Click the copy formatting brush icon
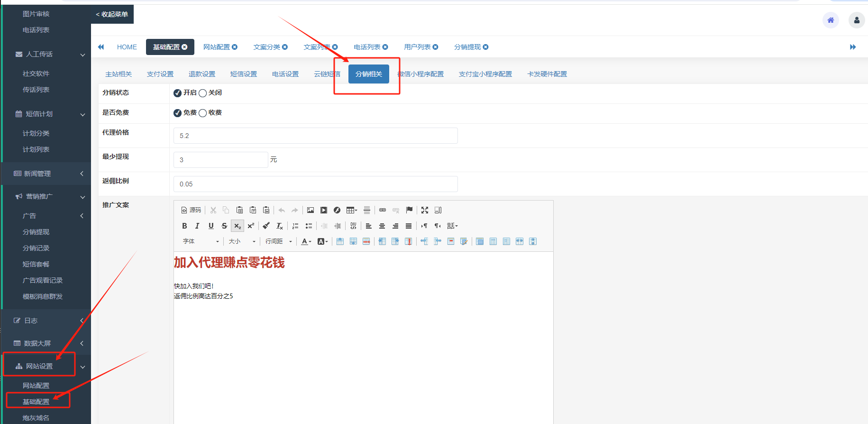 click(266, 226)
